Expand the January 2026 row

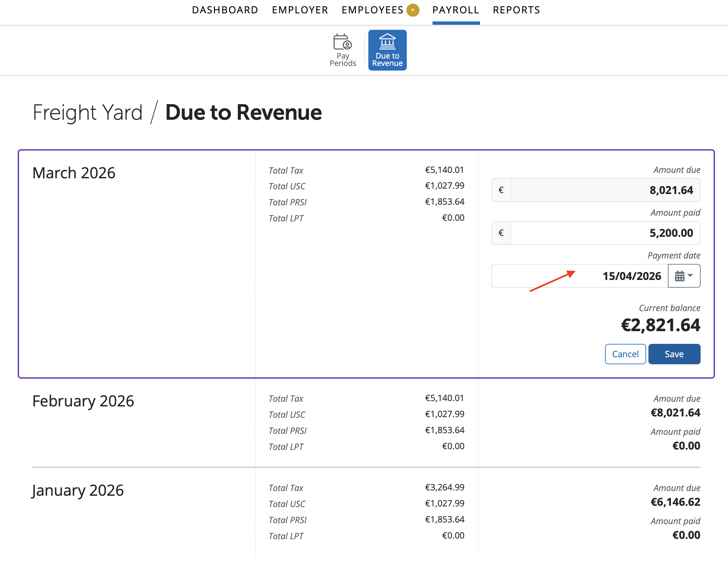pos(78,490)
